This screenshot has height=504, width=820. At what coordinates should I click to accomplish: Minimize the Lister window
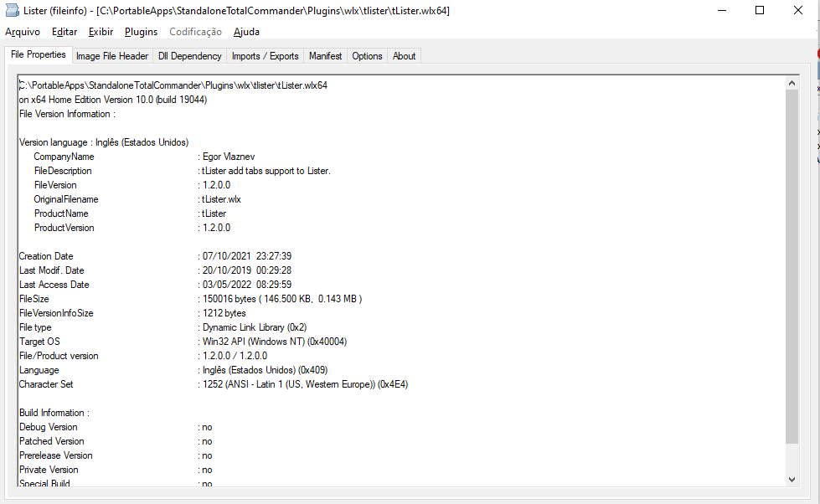722,10
